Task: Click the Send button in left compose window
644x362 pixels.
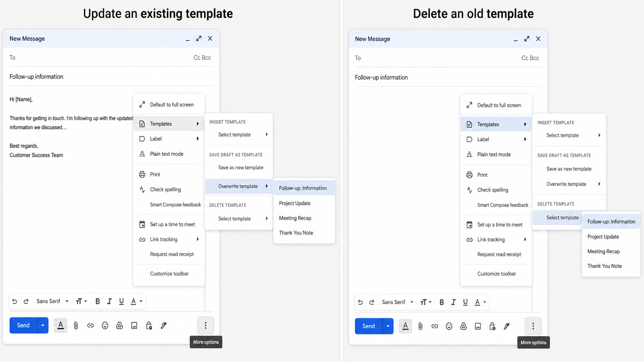Action: (23, 325)
